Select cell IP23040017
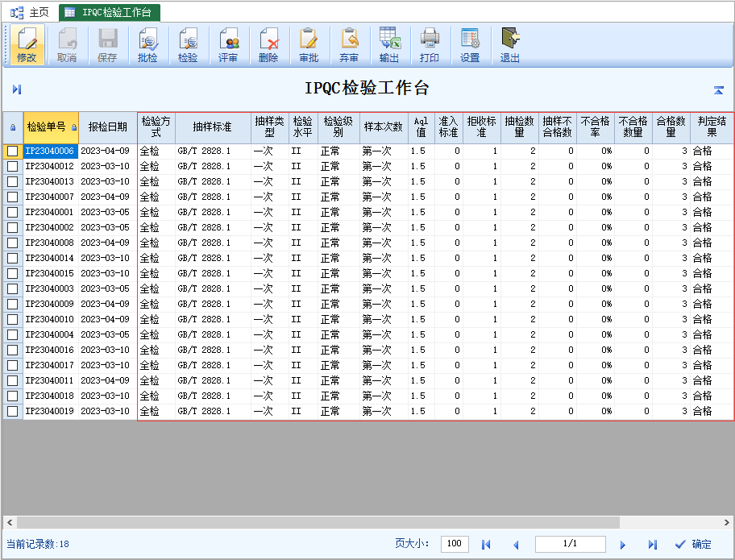Screen dimensions: 735x560 tap(51, 365)
